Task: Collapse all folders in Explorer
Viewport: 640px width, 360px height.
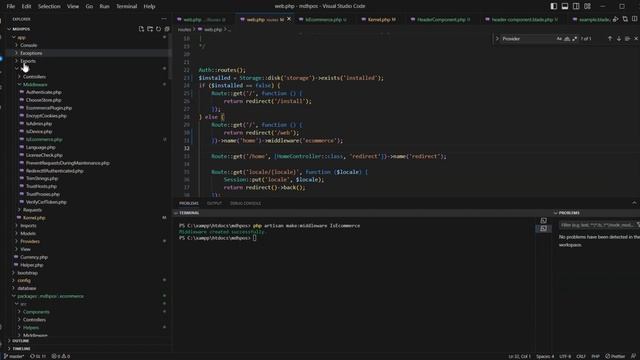Action: point(167,29)
